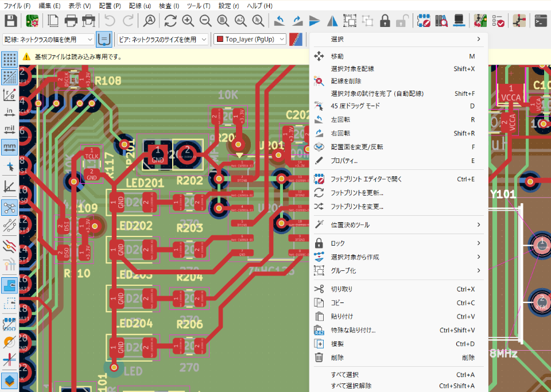Image resolution: width=551 pixels, height=392 pixels.
Task: Open the Design Rules Checker icon
Action: pos(498,21)
